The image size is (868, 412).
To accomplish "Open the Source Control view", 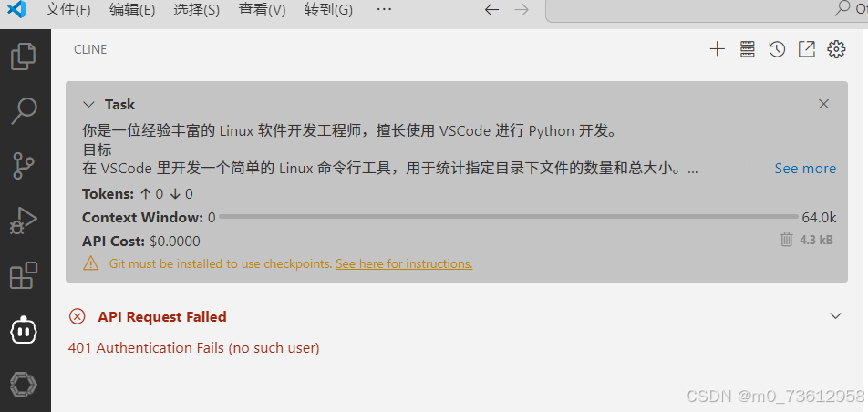I will coord(24,166).
